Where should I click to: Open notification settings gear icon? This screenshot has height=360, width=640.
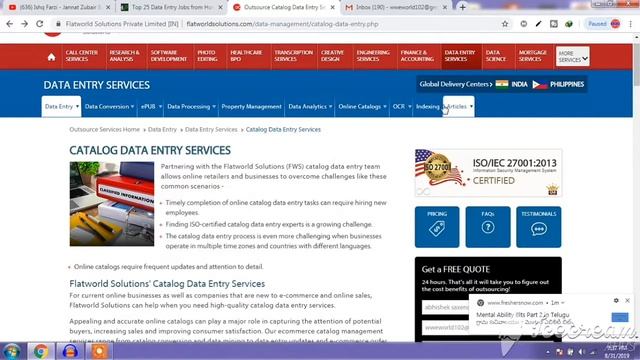[x=616, y=300]
